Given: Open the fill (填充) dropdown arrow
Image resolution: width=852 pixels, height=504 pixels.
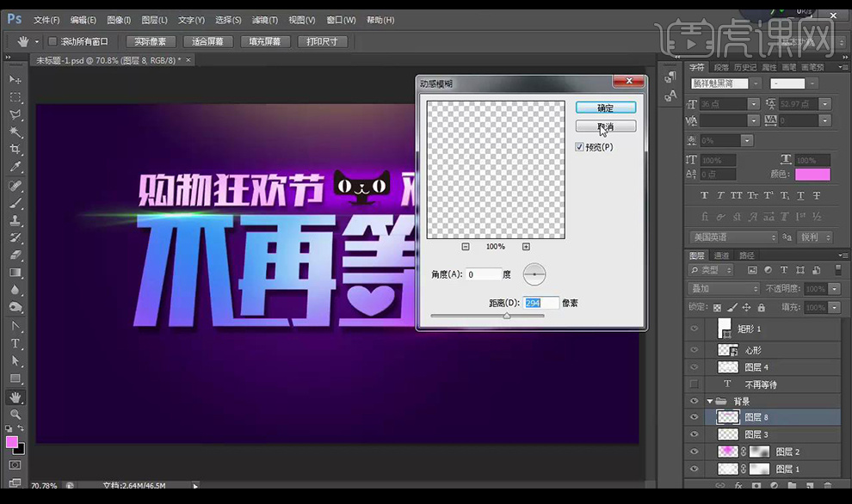Looking at the screenshot, I should [835, 307].
